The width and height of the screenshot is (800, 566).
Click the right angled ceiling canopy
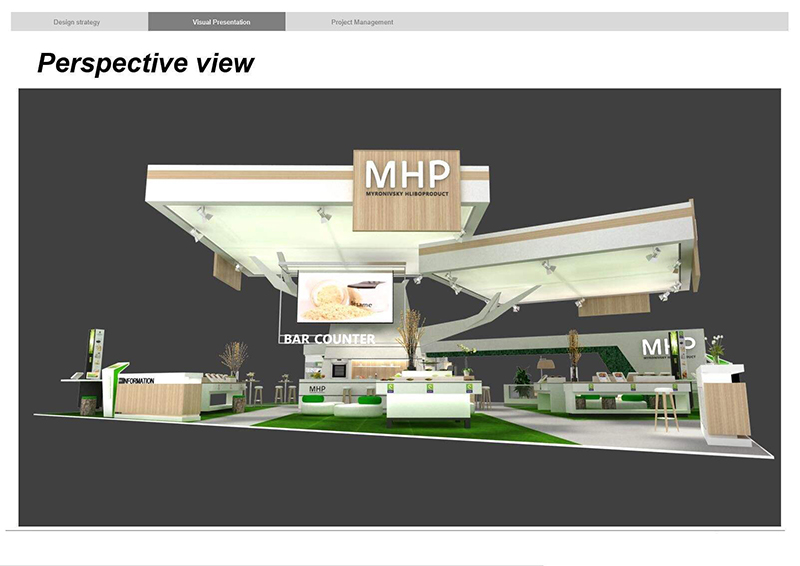point(560,255)
